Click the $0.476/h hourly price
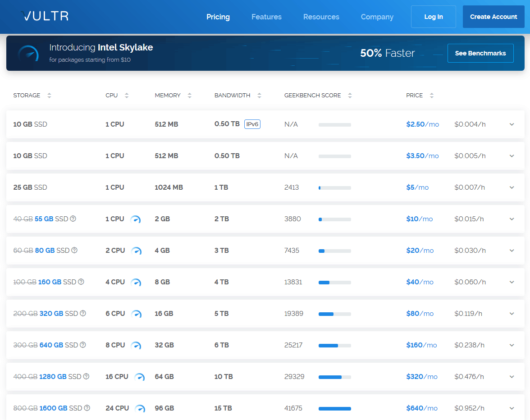The height and width of the screenshot is (420, 530). coord(469,377)
